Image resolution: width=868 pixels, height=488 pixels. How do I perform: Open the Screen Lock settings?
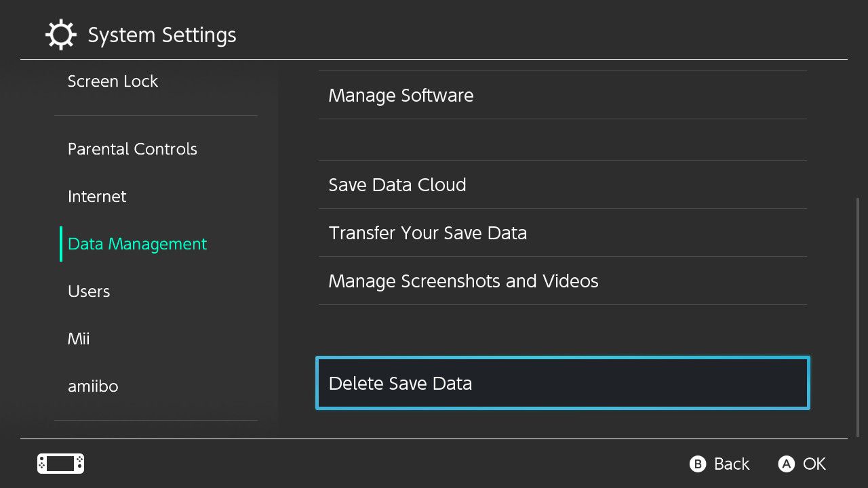113,81
